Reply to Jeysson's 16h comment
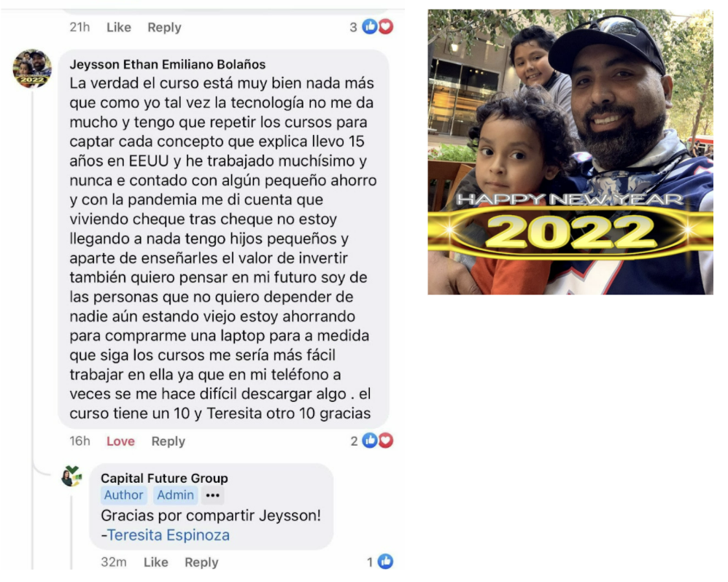Screen dimensions: 728x582 168,441
